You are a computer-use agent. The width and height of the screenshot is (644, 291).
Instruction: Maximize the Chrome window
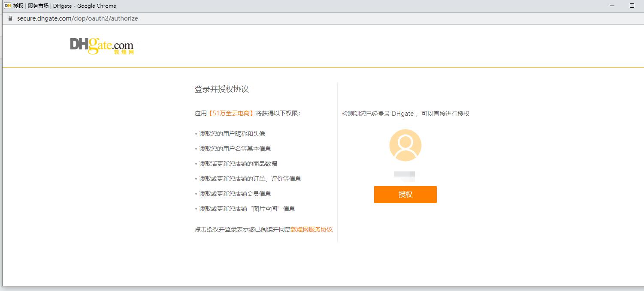click(x=632, y=6)
